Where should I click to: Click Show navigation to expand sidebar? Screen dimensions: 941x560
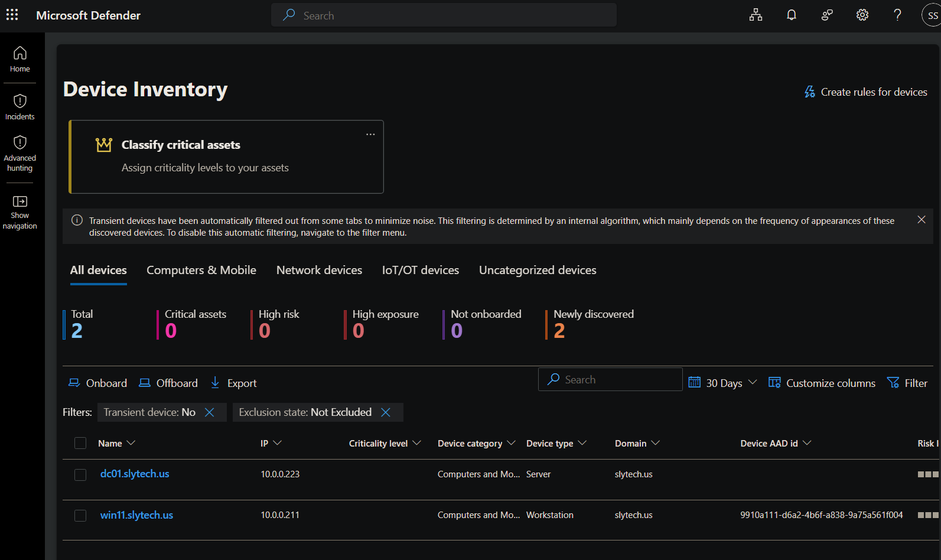(x=20, y=213)
